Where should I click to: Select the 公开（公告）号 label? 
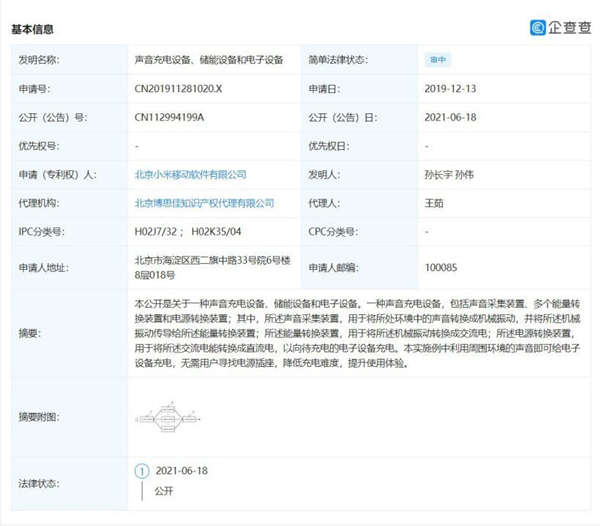tap(53, 117)
